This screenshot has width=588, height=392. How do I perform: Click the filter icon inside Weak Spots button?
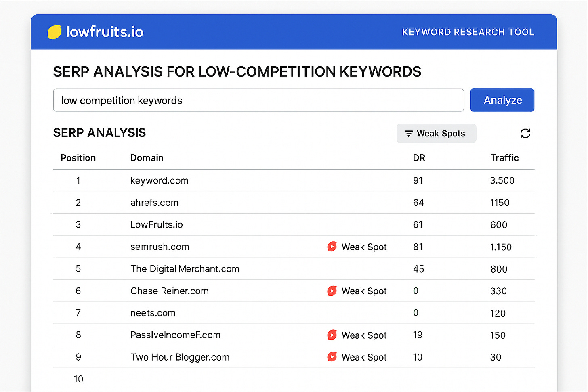408,133
